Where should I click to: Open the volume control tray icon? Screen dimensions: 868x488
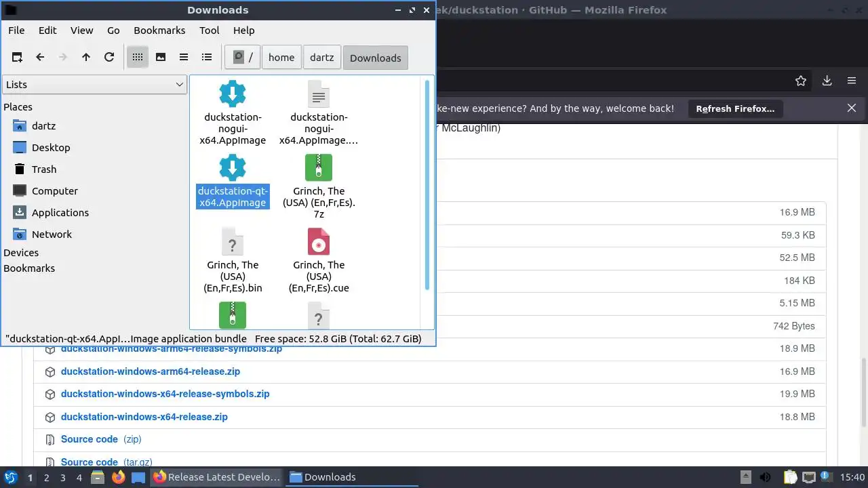coord(765,477)
